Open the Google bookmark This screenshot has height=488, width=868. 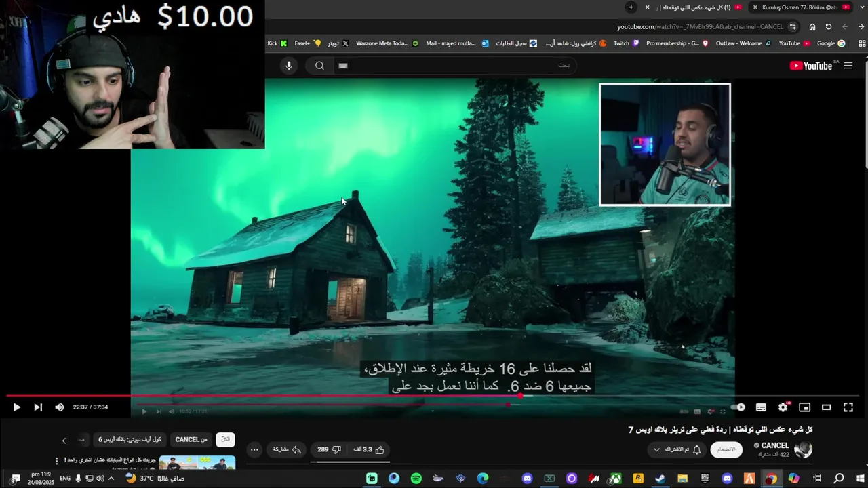(x=831, y=43)
